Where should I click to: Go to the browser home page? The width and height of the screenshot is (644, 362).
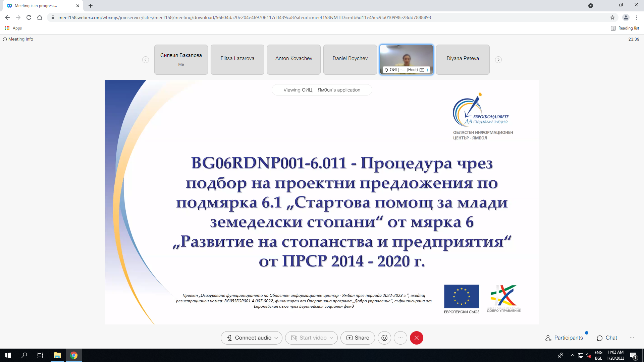(40, 17)
